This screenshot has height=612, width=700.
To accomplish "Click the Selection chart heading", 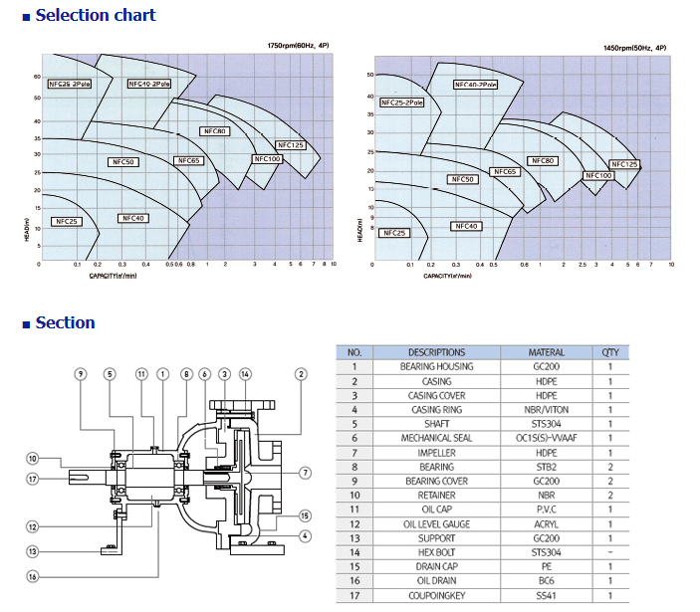I will click(95, 15).
